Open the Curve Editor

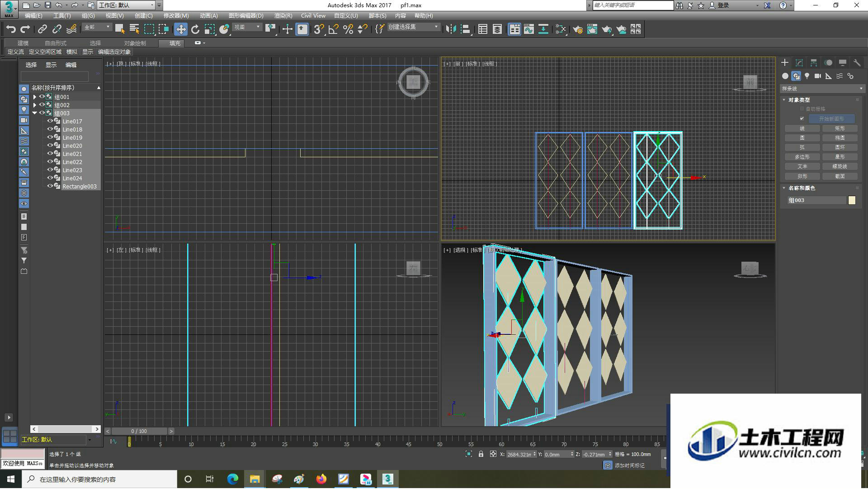[529, 29]
